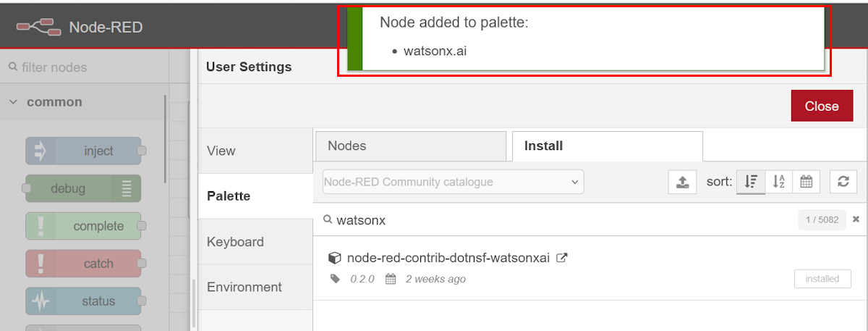
Task: Sort catalogue by recent update date
Action: [806, 183]
